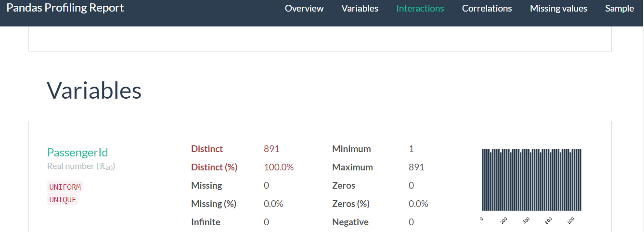Click the Infinite label

tap(206, 222)
